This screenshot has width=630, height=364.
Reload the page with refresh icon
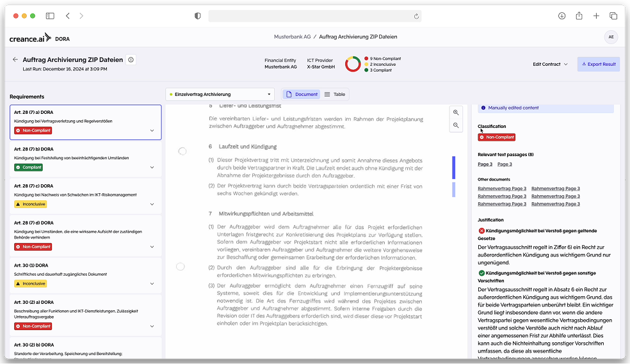click(x=416, y=16)
